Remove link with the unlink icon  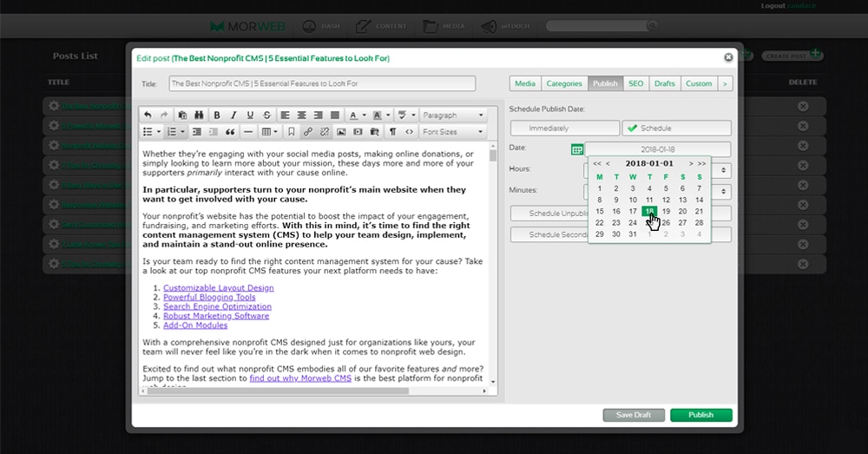(x=325, y=132)
